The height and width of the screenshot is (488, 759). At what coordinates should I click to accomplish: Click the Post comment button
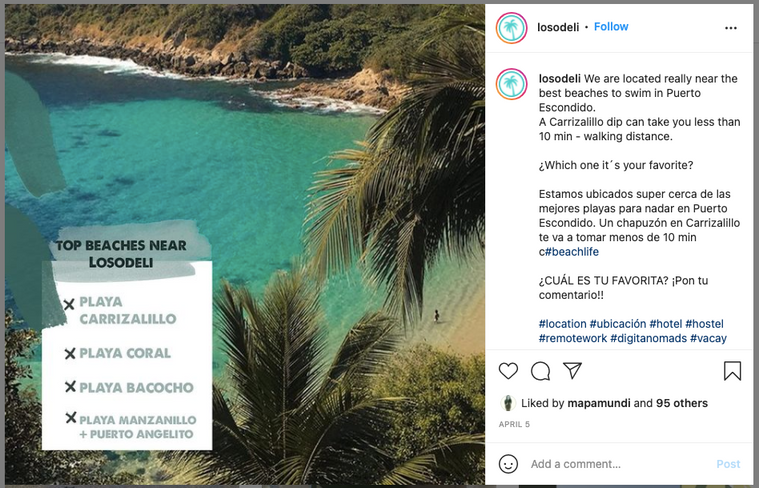click(728, 464)
